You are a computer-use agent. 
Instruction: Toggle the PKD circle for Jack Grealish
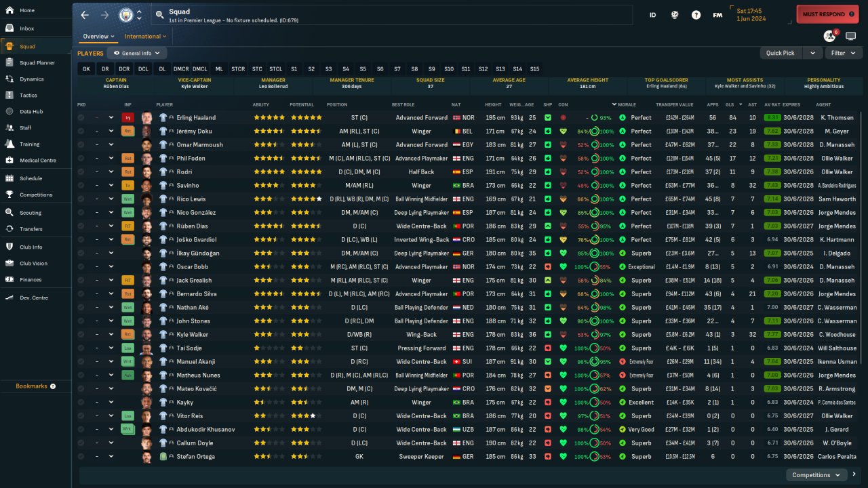[81, 280]
